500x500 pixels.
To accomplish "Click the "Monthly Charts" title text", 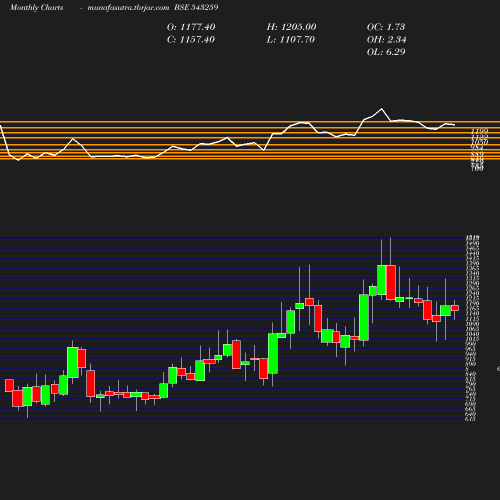I will 37,7.
